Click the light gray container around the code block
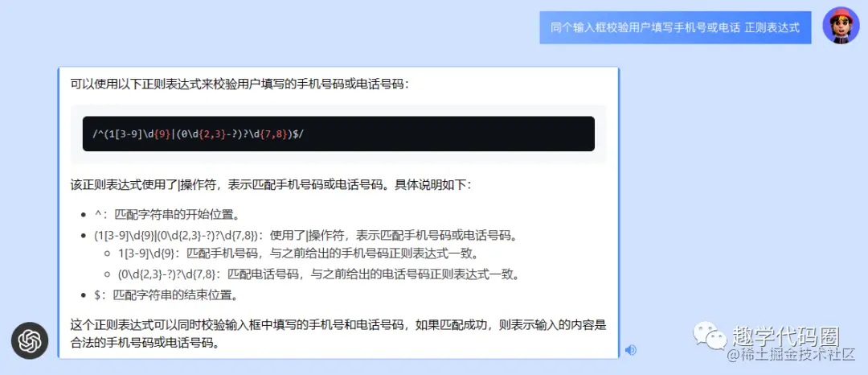868x375 pixels. pyautogui.click(x=338, y=134)
